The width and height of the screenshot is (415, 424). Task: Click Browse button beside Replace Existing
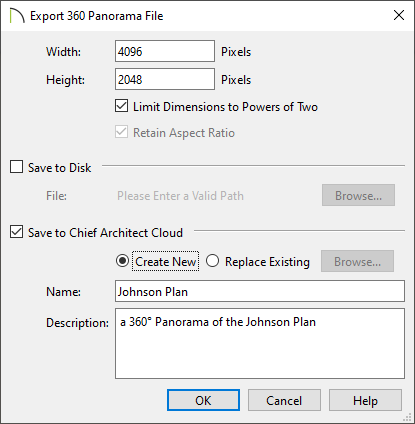click(x=357, y=261)
